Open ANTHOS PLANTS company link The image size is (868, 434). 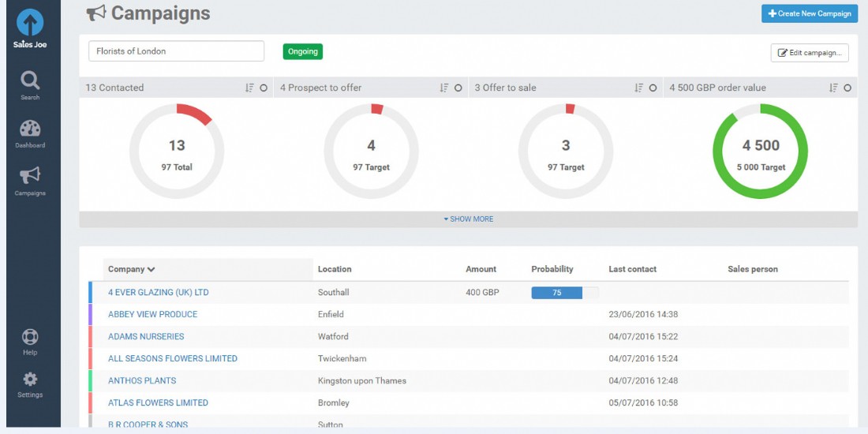coord(142,381)
